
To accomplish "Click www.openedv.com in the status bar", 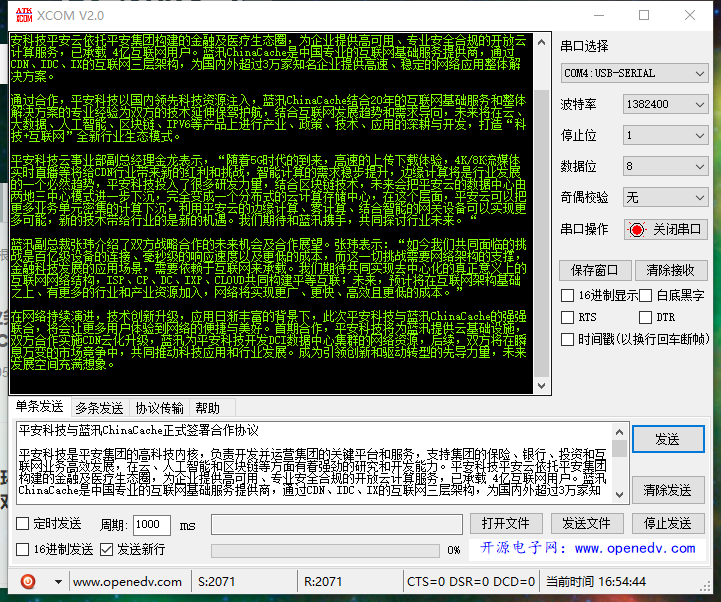I will [x=127, y=582].
